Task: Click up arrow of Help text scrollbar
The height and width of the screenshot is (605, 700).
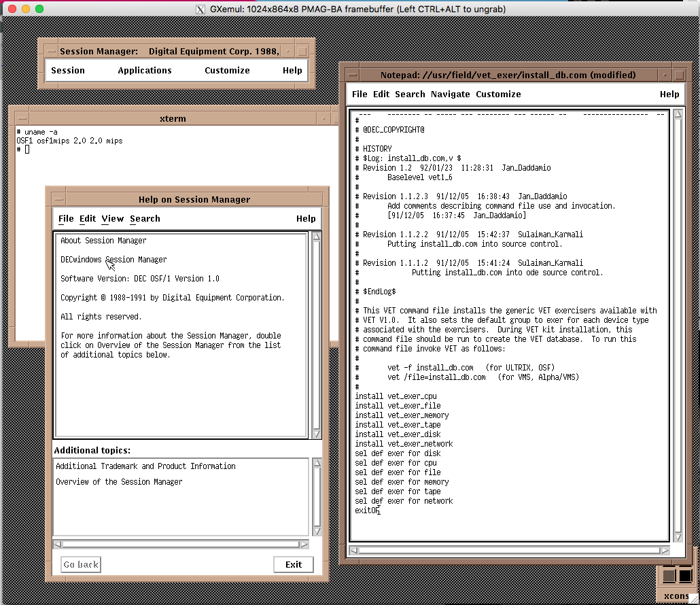Action: click(317, 237)
